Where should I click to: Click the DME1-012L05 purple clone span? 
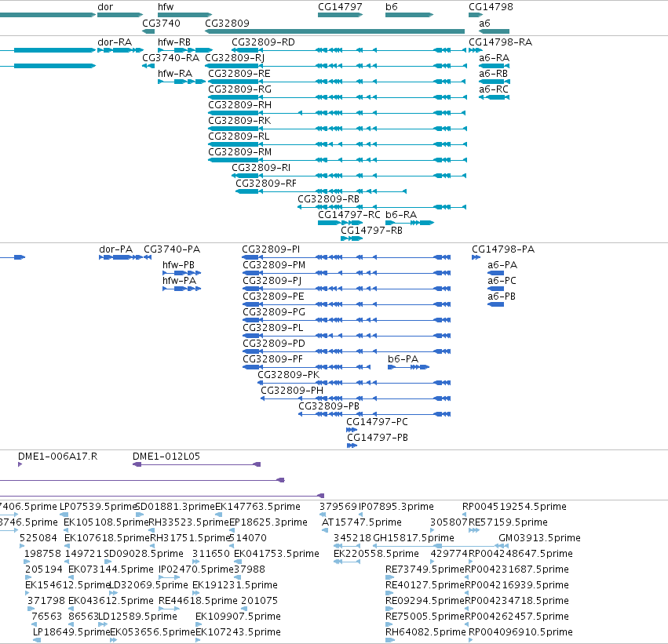tap(197, 464)
